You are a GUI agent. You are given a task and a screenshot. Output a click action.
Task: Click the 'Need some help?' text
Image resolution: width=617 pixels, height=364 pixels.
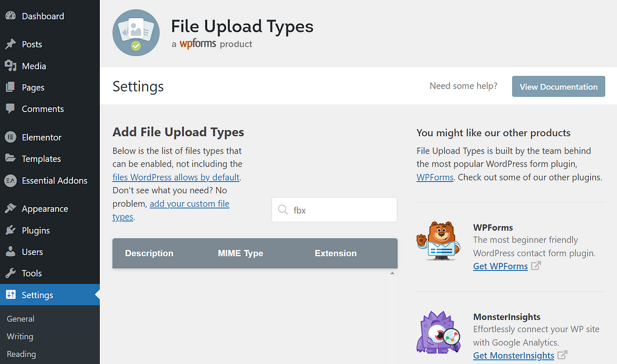[x=463, y=86]
